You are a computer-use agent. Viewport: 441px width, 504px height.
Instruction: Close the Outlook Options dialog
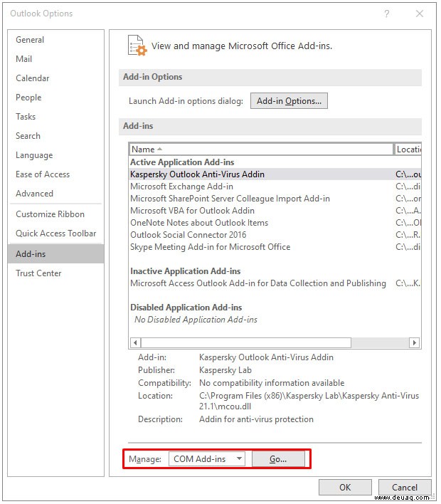420,14
